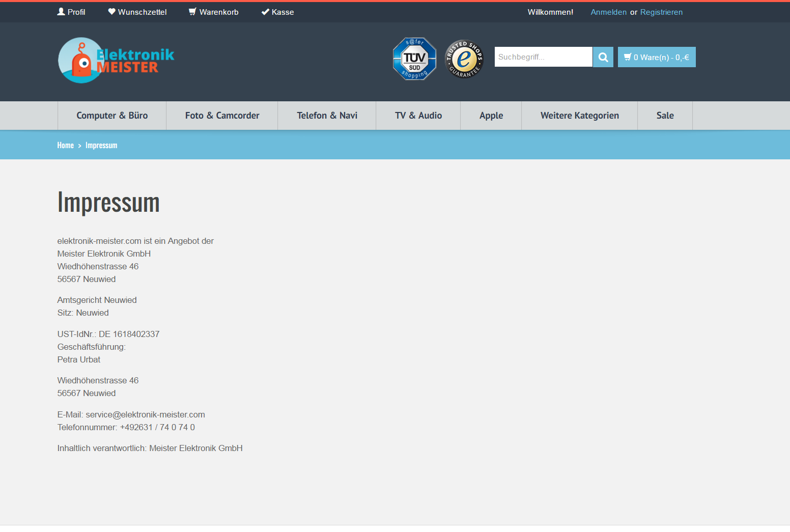Click the person icon beside Profil
The height and width of the screenshot is (532, 790).
(x=61, y=11)
